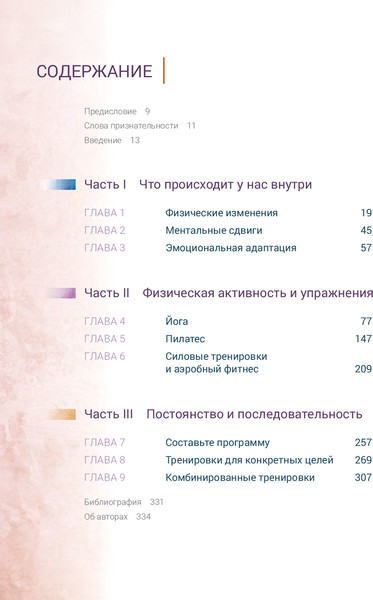Click the label ГЛАВА 6
Screen dimensions: 373x600
point(104,357)
